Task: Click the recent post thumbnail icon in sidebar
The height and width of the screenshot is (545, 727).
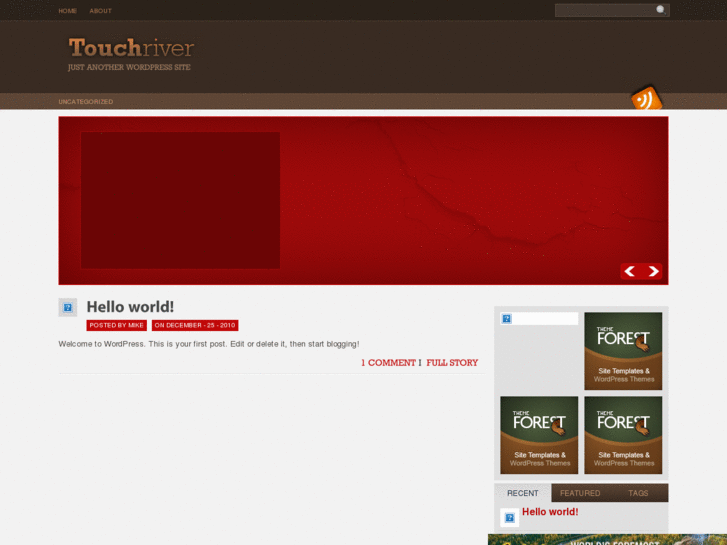Action: pos(510,518)
